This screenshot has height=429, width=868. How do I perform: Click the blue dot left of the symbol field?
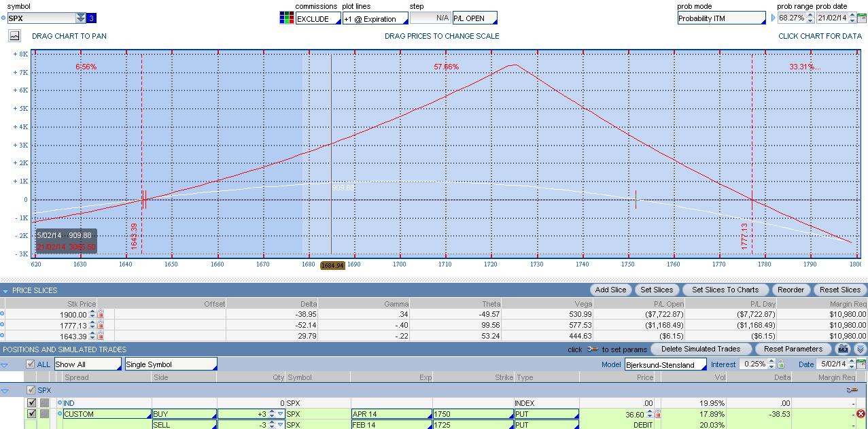tap(3, 18)
